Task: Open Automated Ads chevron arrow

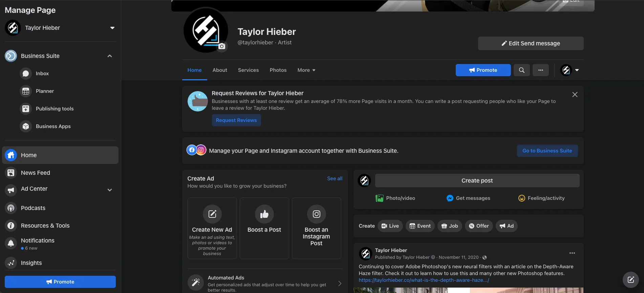Action: point(340,284)
